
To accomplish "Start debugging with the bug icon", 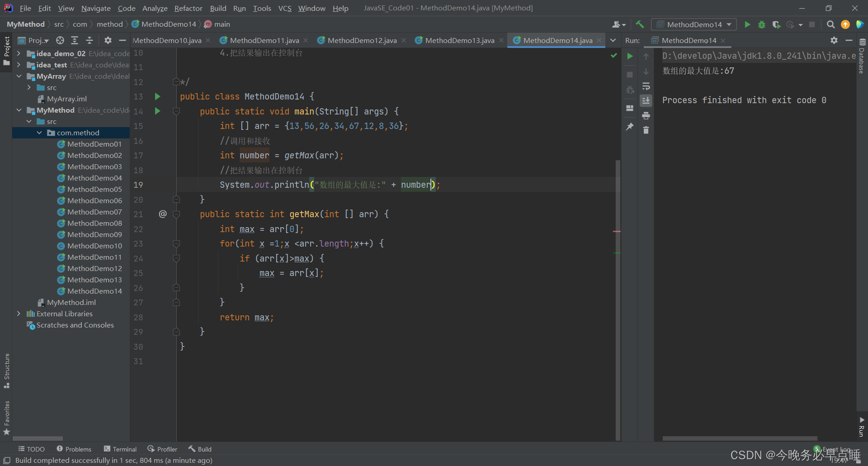I will [x=762, y=24].
